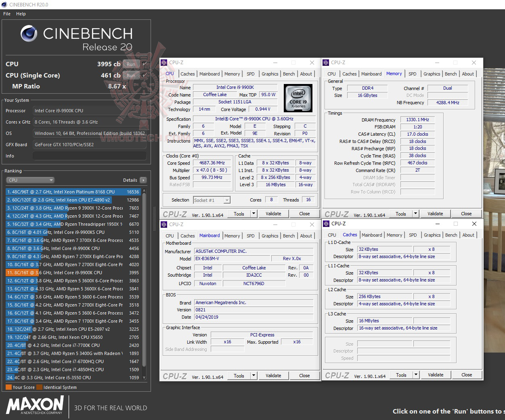Screen dimensions: 505x420
Task: Open the File menu in Cinebench
Action: [7, 14]
